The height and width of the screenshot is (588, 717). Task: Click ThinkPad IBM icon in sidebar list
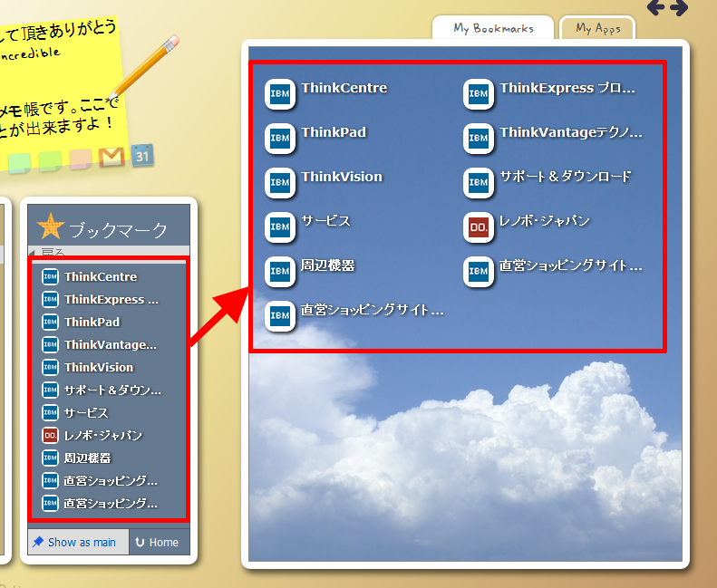pyautogui.click(x=50, y=322)
